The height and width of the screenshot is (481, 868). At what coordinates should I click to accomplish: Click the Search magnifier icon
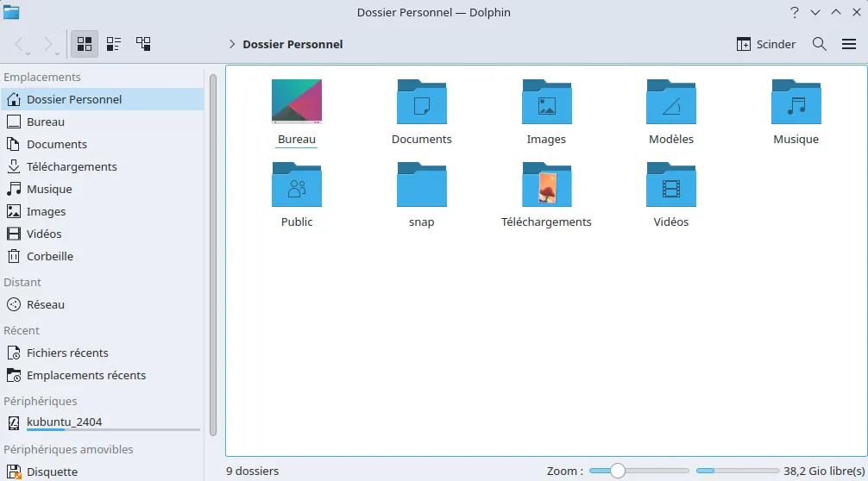820,44
